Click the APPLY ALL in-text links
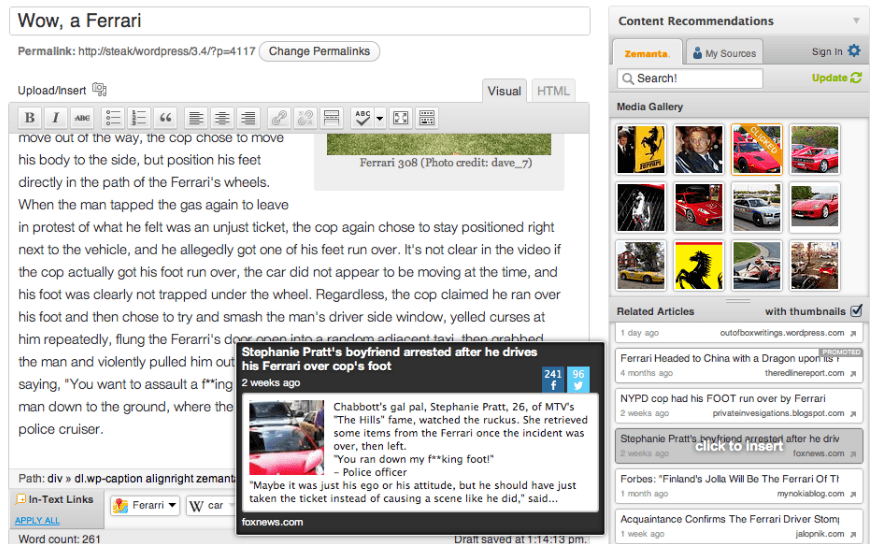 click(x=37, y=521)
